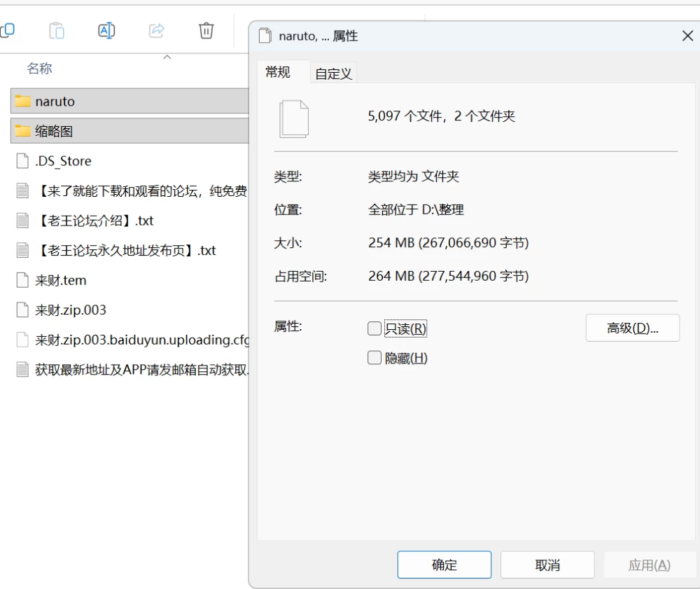
Task: Click the 获取最新地址及APP text file icon
Action: pos(22,369)
